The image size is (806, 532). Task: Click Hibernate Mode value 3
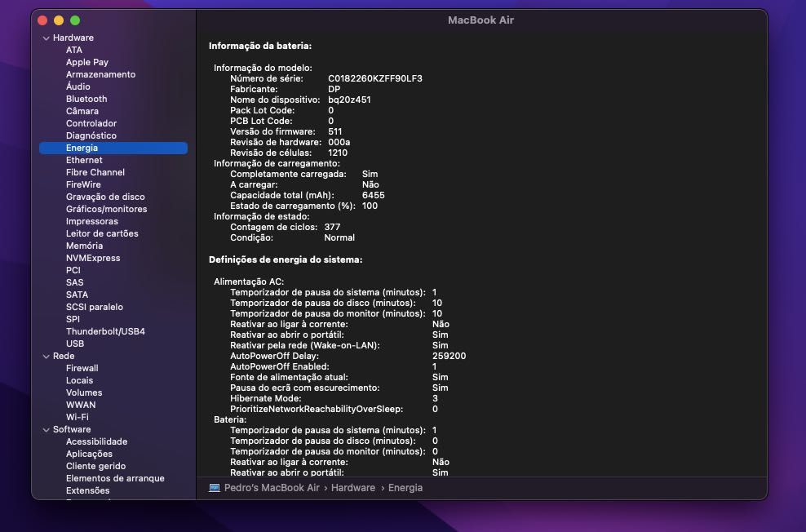click(x=435, y=399)
